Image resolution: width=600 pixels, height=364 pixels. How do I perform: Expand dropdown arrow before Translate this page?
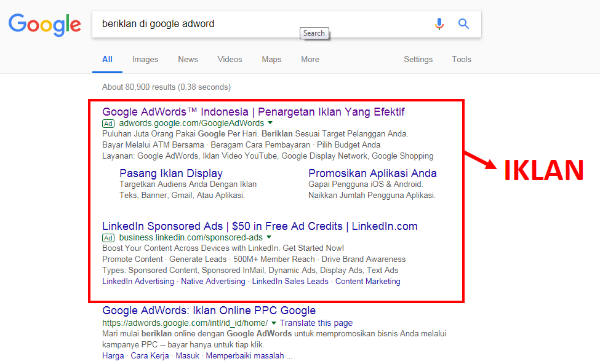[x=274, y=323]
